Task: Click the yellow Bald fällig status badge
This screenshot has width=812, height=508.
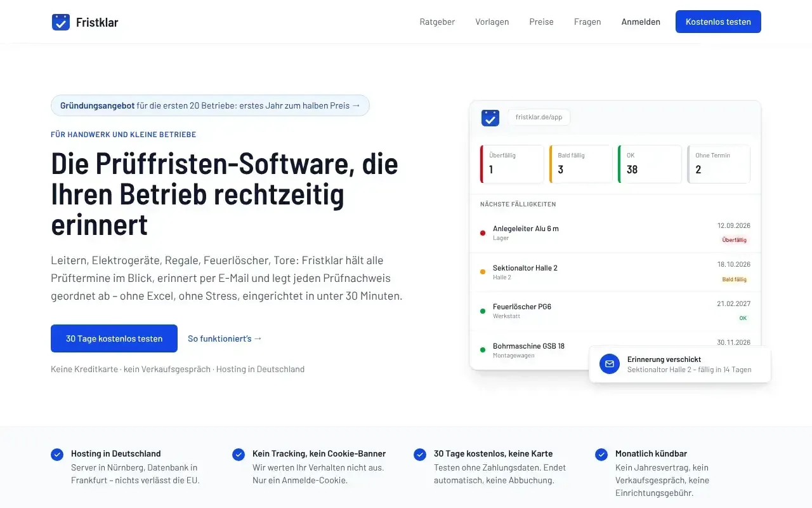Action: (735, 279)
